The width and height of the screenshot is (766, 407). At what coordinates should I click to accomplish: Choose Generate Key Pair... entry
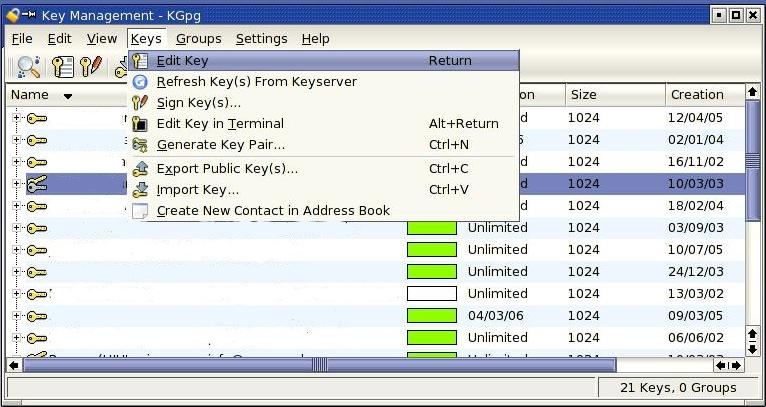323,145
